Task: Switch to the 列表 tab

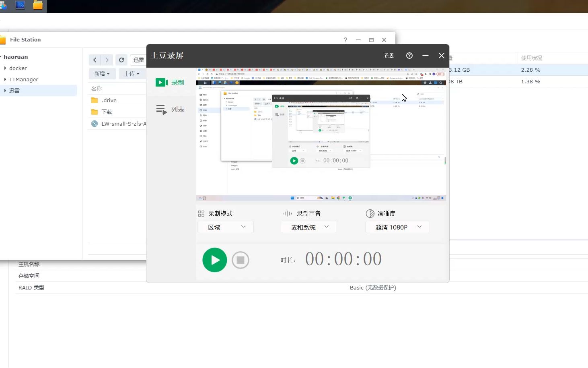Action: (x=170, y=109)
